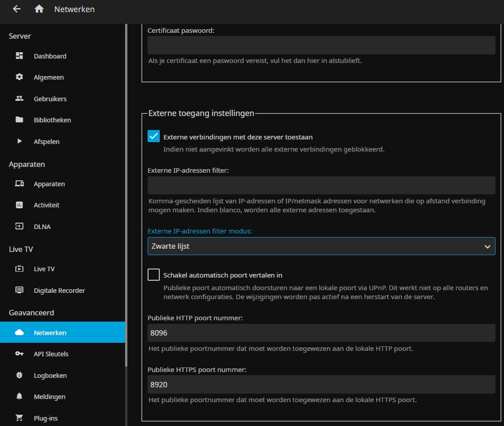
Task: Open the Meldingen bell icon
Action: pyautogui.click(x=19, y=397)
